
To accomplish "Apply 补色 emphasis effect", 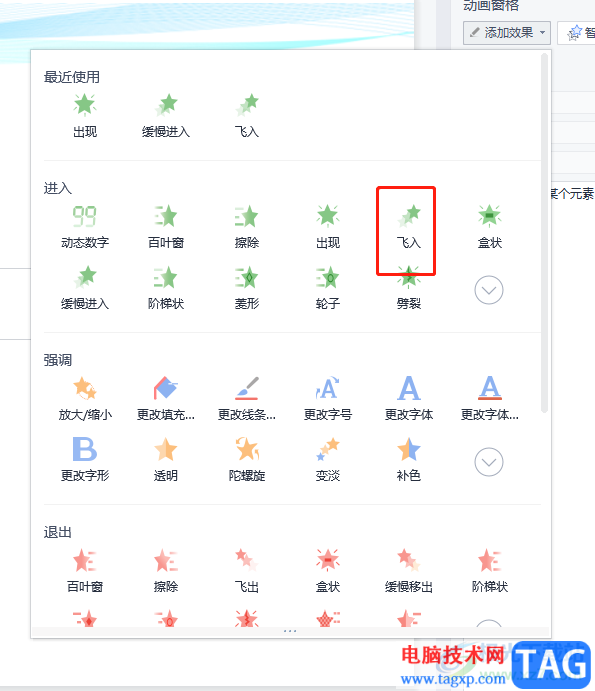I will (x=409, y=460).
